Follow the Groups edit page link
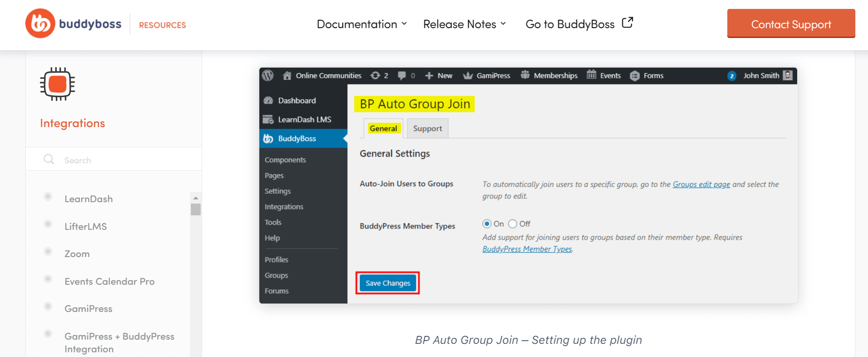Viewport: 868px width, 357px height. (x=701, y=184)
